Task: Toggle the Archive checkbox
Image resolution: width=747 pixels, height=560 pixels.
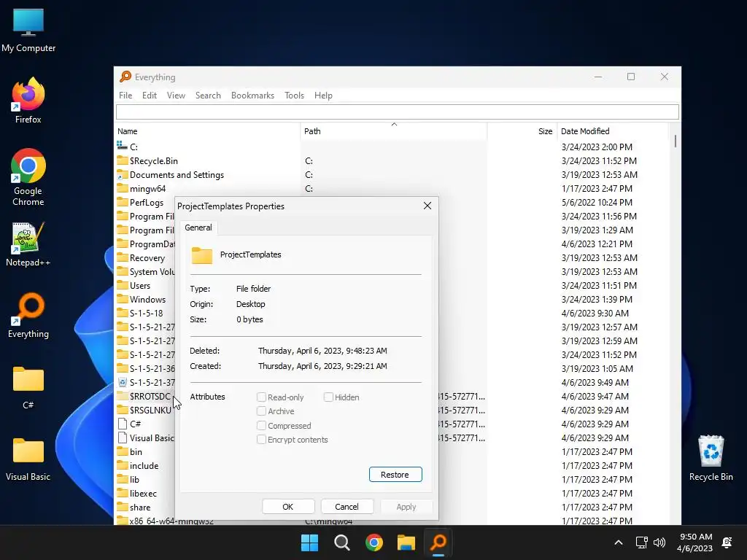Action: 261,411
